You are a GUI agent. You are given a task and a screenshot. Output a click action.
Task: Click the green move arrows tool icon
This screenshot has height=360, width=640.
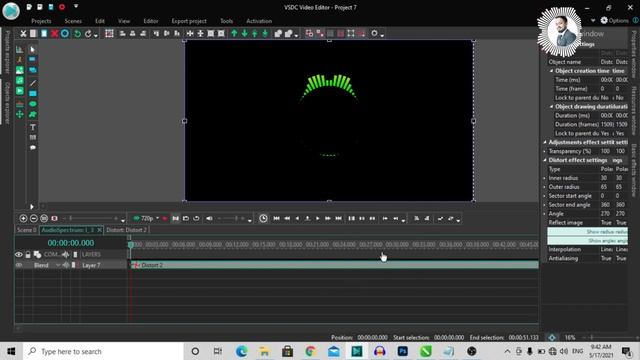click(x=20, y=114)
